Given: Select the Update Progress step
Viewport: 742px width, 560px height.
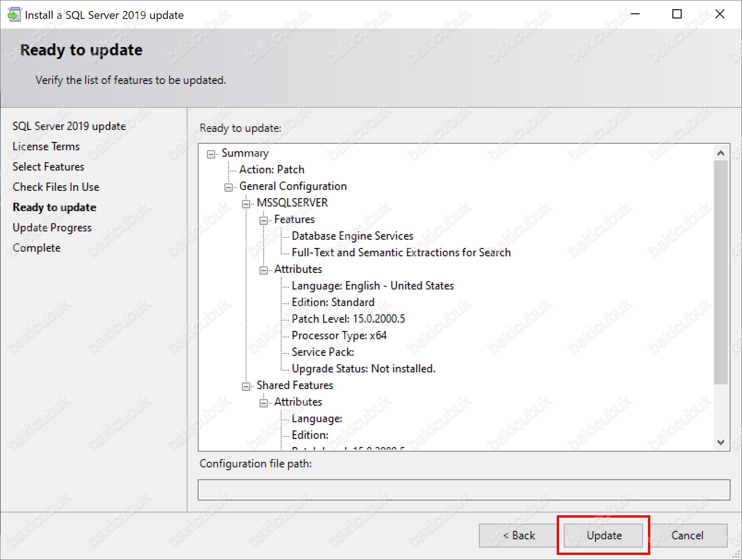Looking at the screenshot, I should (x=52, y=228).
